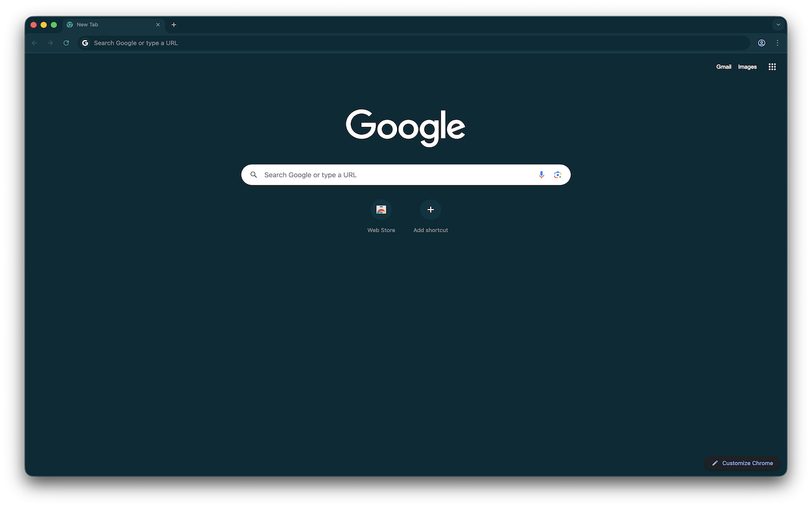Search by image with Google Lens icon
The width and height of the screenshot is (812, 508).
click(x=558, y=175)
